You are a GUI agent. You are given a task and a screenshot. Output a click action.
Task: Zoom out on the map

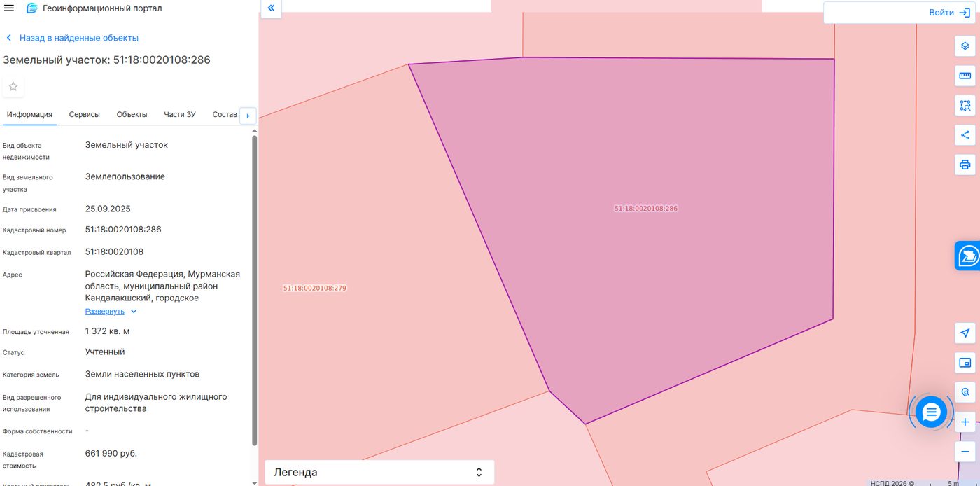(965, 452)
